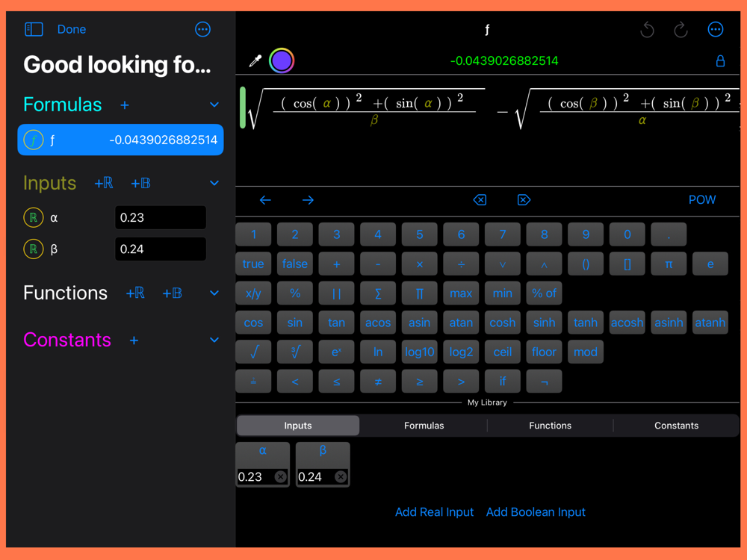Insert the cube root key
747x560 pixels.
pyautogui.click(x=295, y=352)
